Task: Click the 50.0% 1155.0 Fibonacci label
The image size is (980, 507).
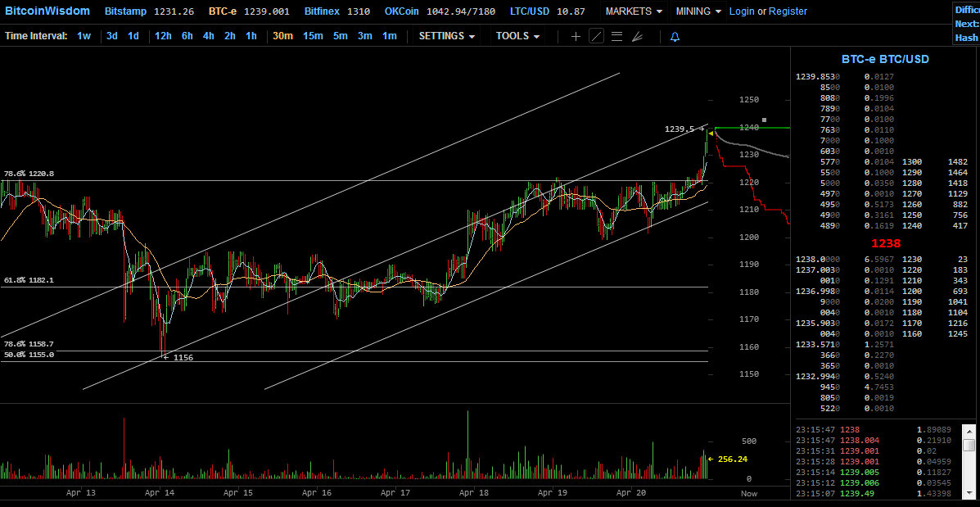Action: (29, 355)
